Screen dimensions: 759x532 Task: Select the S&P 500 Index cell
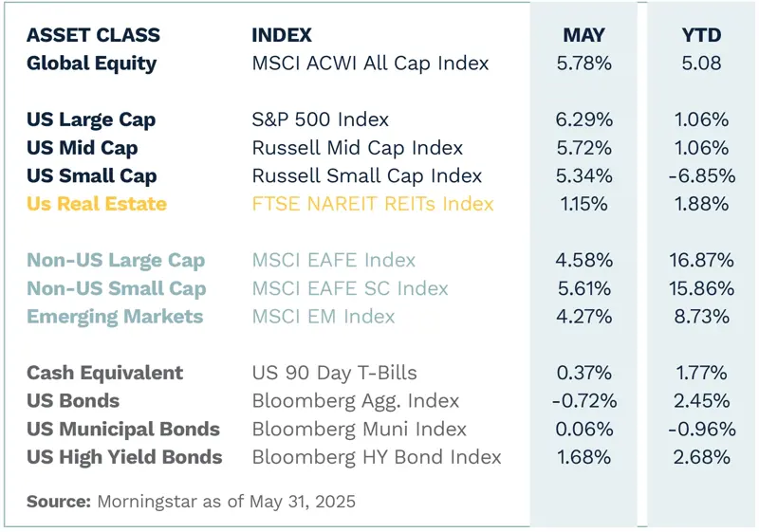(321, 120)
